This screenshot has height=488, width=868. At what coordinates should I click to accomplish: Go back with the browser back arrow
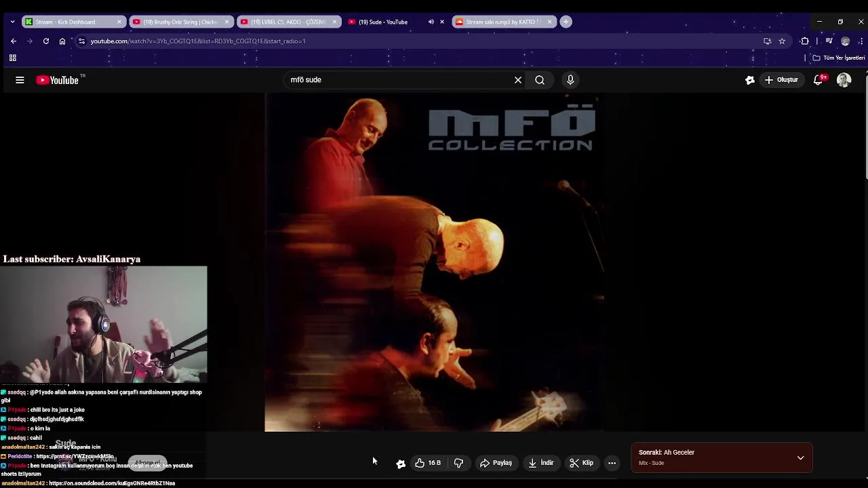point(14,41)
